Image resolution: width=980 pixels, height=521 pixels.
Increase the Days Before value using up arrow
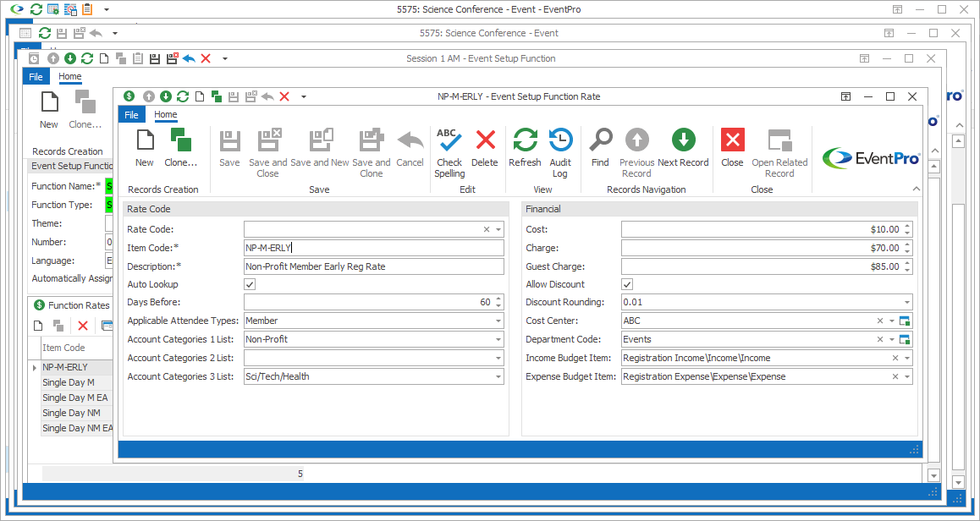pos(498,299)
